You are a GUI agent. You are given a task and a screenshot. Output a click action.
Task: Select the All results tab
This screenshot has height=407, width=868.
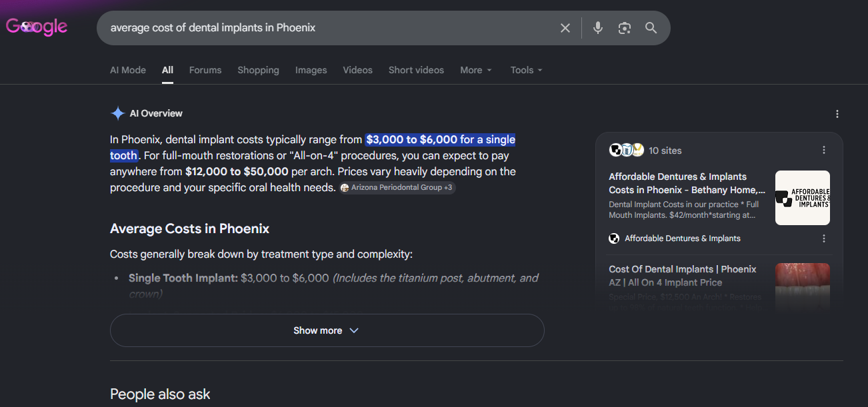click(167, 70)
